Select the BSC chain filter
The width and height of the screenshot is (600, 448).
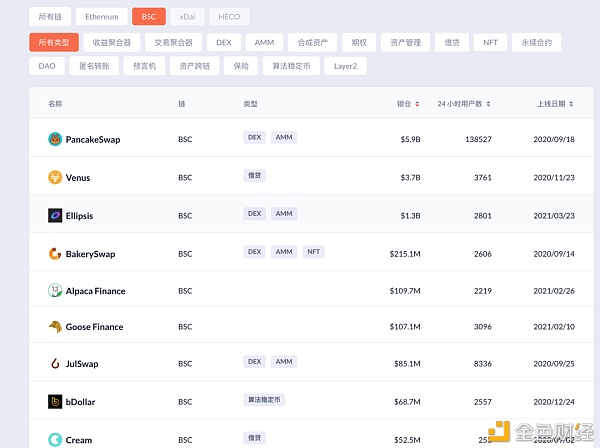tap(149, 16)
